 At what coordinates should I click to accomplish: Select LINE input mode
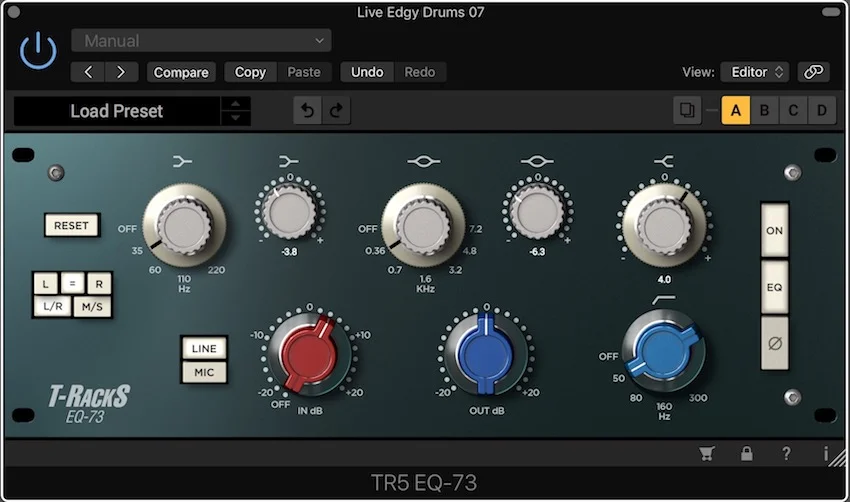coord(204,349)
